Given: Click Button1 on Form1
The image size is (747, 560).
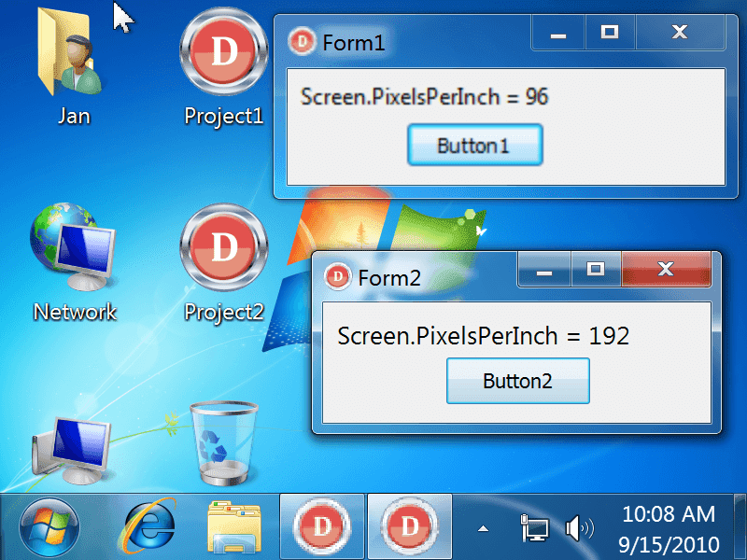Looking at the screenshot, I should click(x=474, y=146).
